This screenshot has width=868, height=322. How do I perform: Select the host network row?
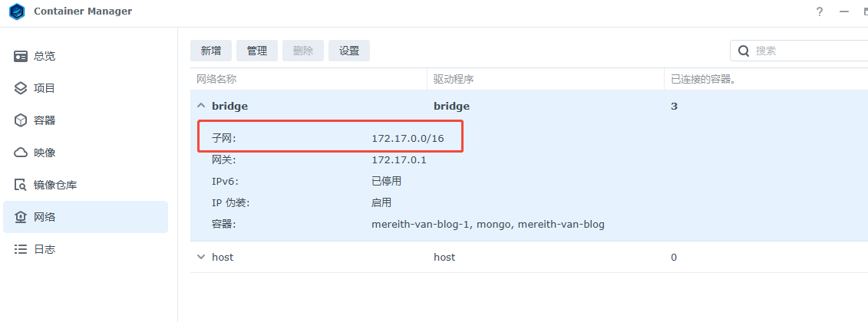pos(530,258)
